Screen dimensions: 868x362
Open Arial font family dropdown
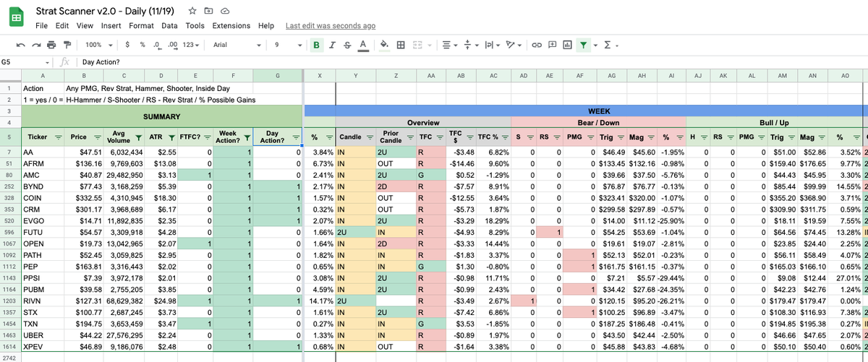pos(237,45)
